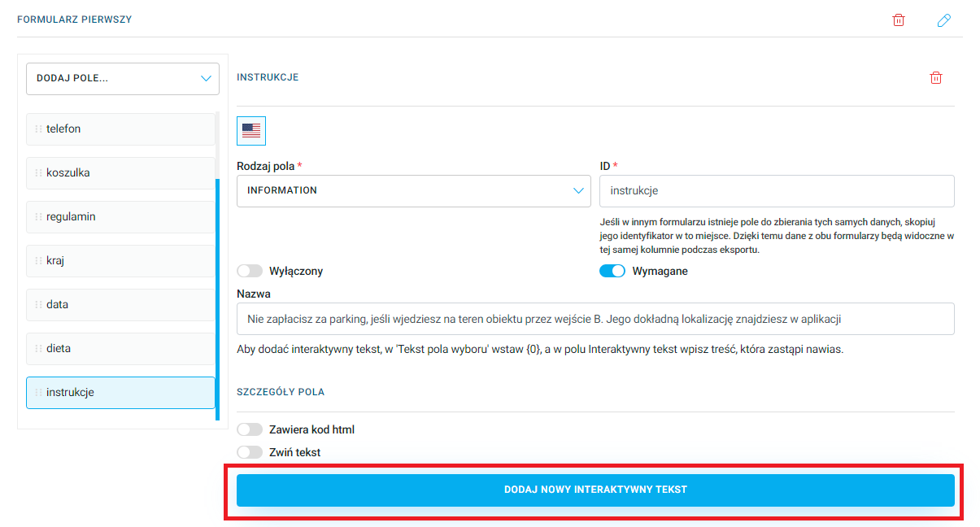
Task: Select the US flag language icon
Action: [x=251, y=131]
